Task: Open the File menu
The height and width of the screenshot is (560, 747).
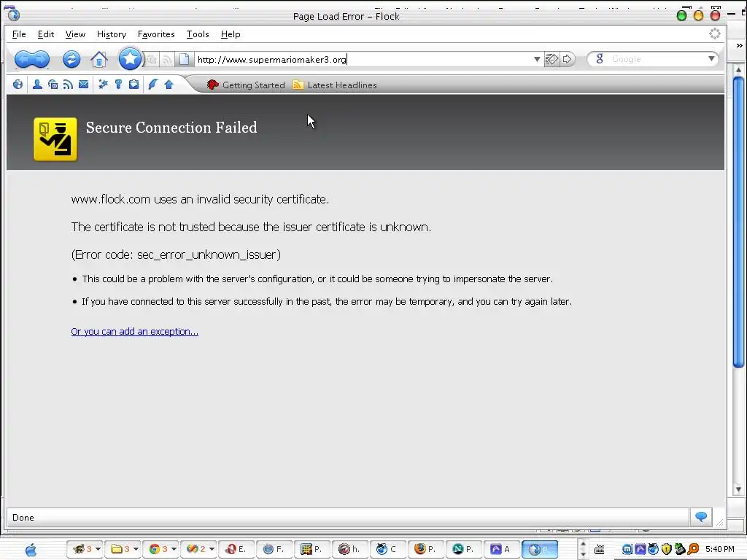Action: pyautogui.click(x=19, y=34)
